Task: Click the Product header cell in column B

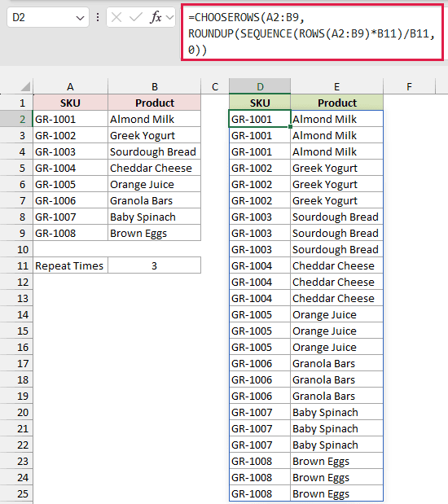Action: pyautogui.click(x=155, y=103)
